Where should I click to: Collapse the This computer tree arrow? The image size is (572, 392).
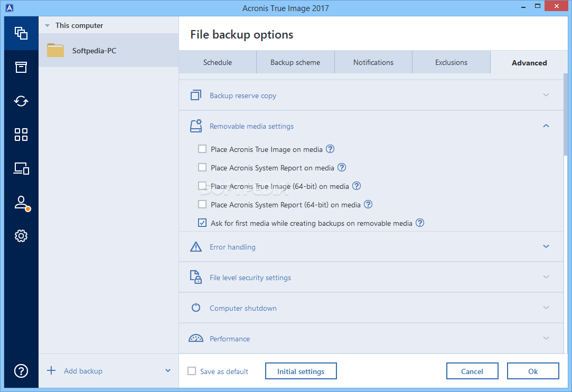[x=47, y=25]
